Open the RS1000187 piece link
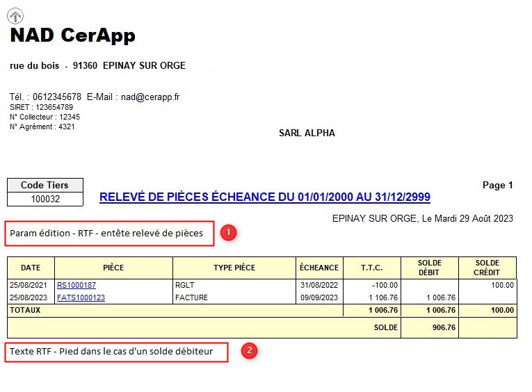The width and height of the screenshot is (532, 392). [x=76, y=285]
